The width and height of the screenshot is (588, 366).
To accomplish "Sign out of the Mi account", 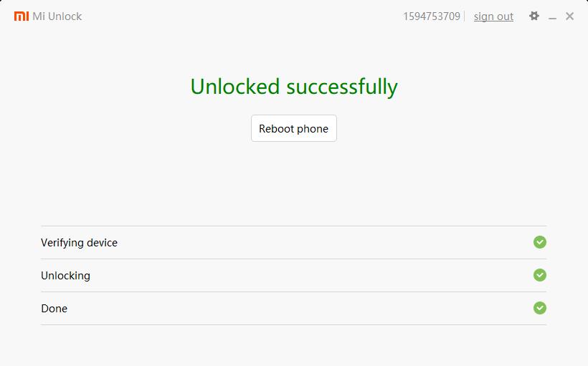I will 493,16.
